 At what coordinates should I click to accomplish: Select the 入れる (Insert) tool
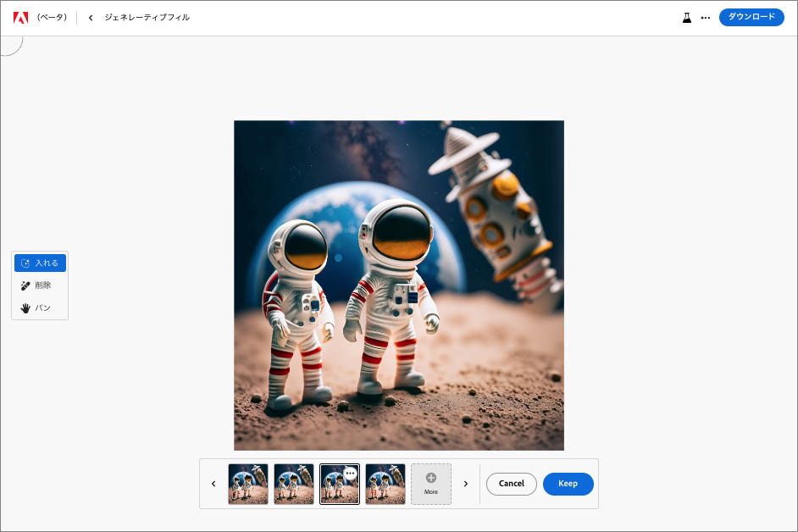click(x=40, y=263)
